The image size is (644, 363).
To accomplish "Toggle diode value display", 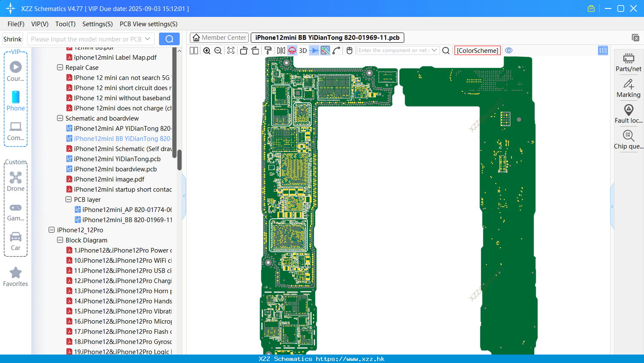I will coord(314,50).
